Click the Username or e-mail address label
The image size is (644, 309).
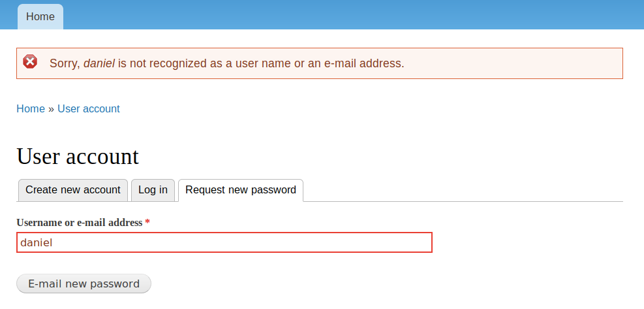[79, 223]
